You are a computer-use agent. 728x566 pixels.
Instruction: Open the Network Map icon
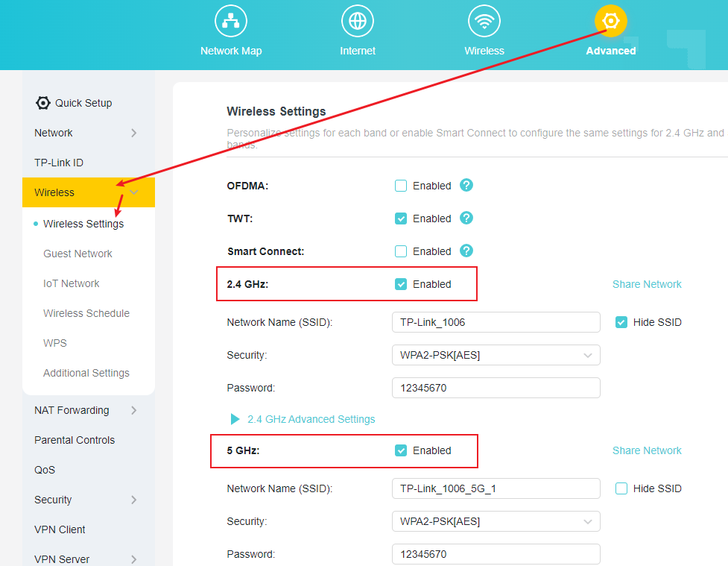pos(231,21)
